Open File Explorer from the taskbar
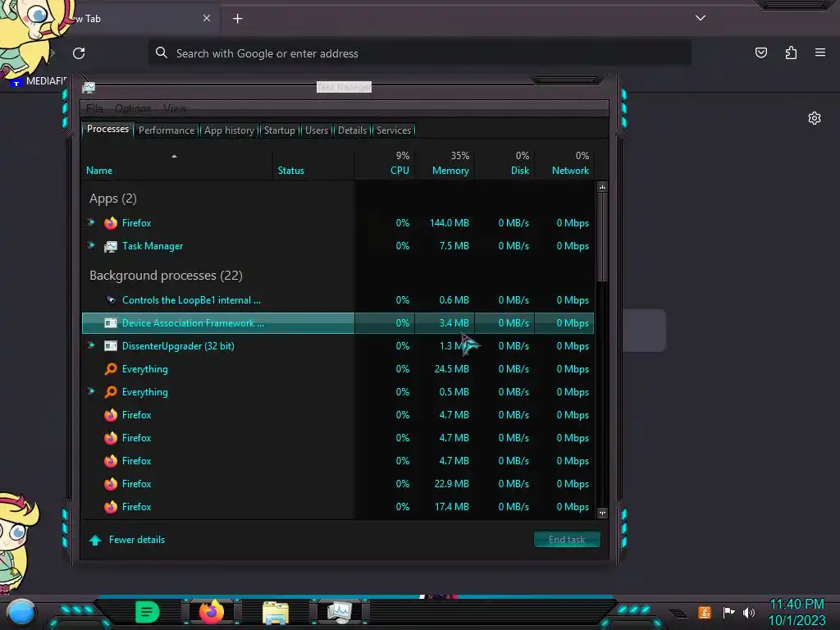Image resolution: width=840 pixels, height=630 pixels. [x=276, y=612]
